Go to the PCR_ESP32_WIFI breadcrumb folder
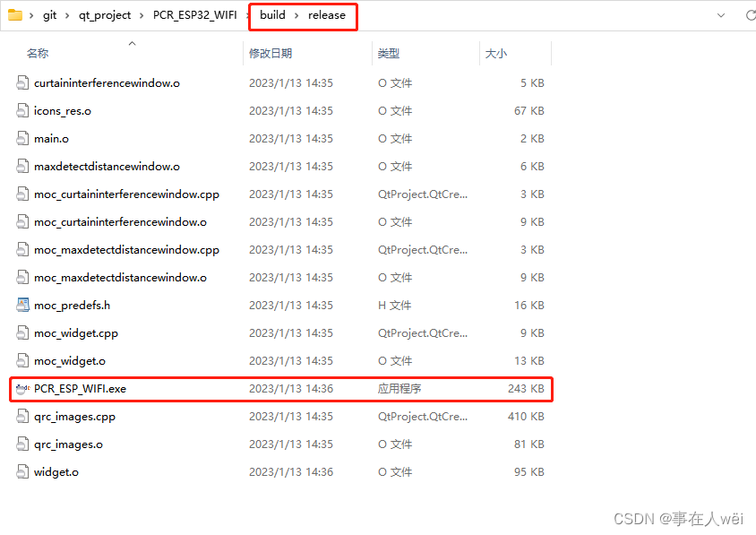The width and height of the screenshot is (756, 535). (x=194, y=15)
